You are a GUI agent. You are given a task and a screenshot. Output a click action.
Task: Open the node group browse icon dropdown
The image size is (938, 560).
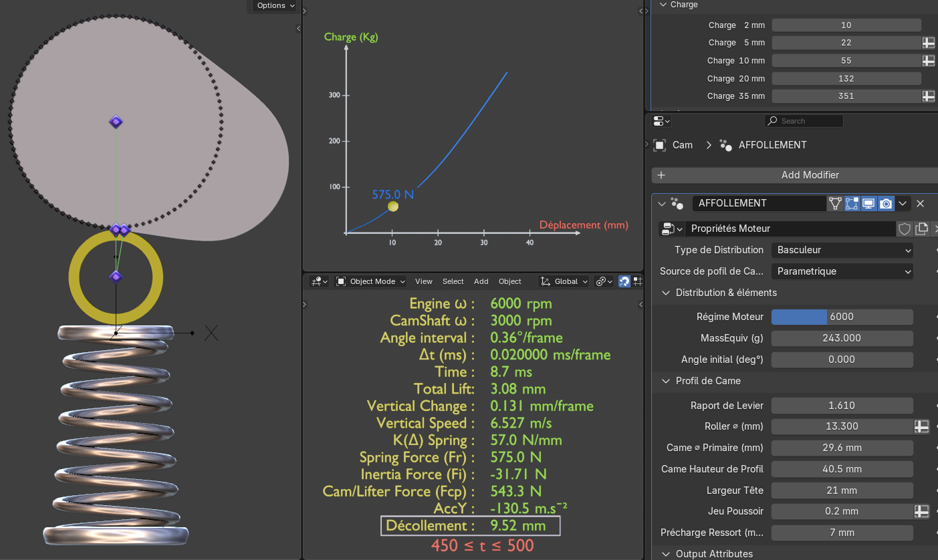tap(671, 229)
